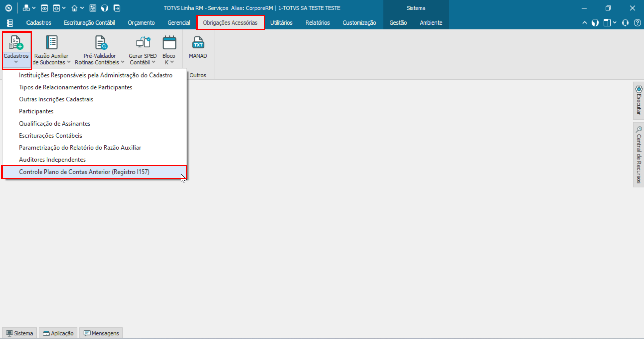Click the Sistema button in status bar

pos(19,333)
